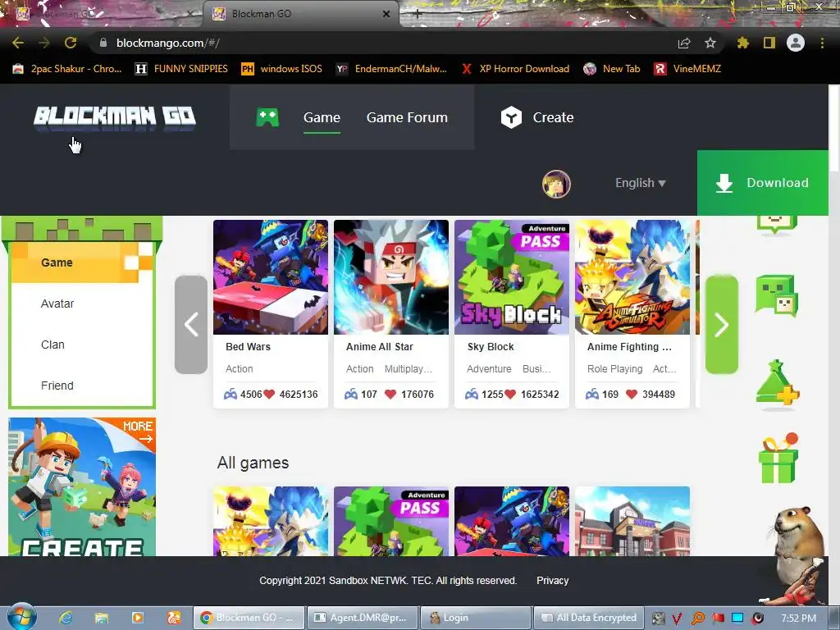The image size is (840, 630).
Task: Click the green Download button
Action: (762, 183)
